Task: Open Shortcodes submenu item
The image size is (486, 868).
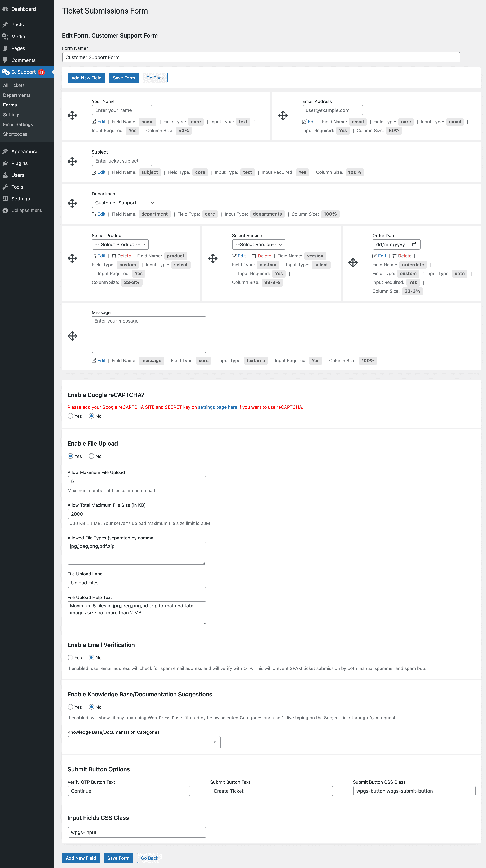Action: coord(15,134)
